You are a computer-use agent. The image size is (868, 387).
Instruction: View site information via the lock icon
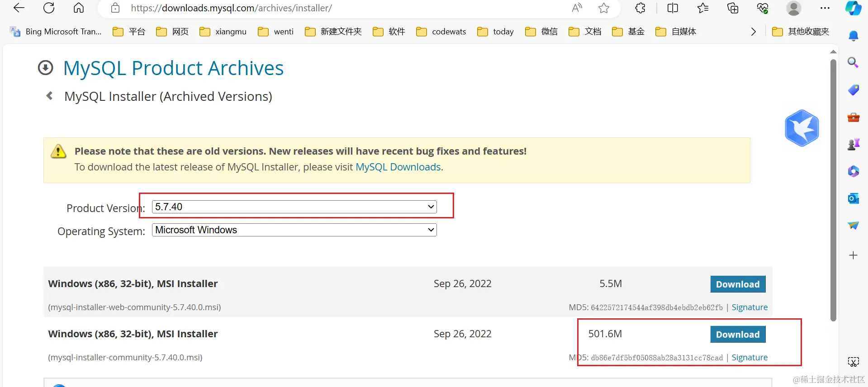[x=115, y=8]
